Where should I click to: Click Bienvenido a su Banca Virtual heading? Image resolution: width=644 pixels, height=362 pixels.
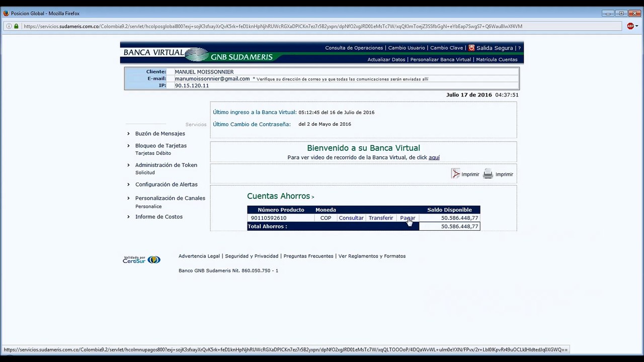point(363,148)
